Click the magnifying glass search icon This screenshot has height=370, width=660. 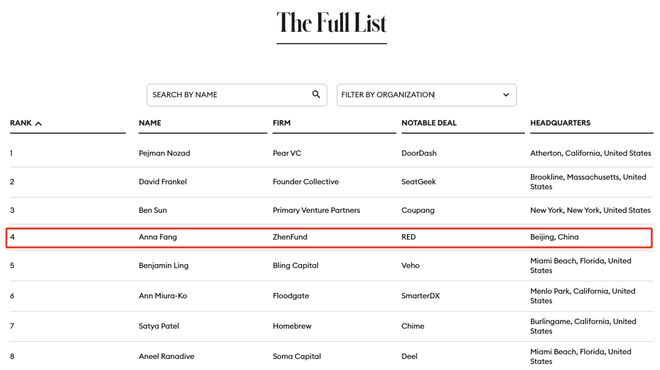coord(316,94)
